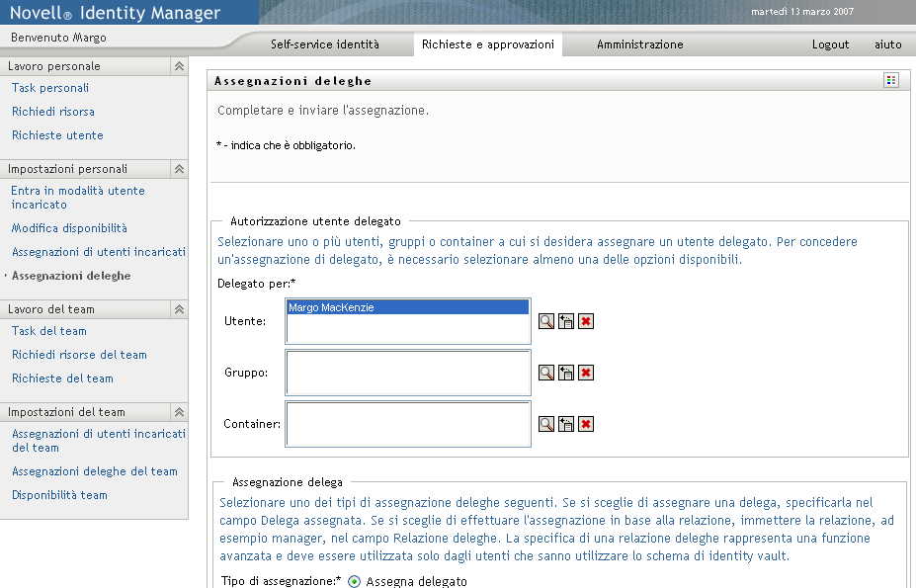Show object history for the Container field
The height and width of the screenshot is (588, 916).
(x=565, y=424)
